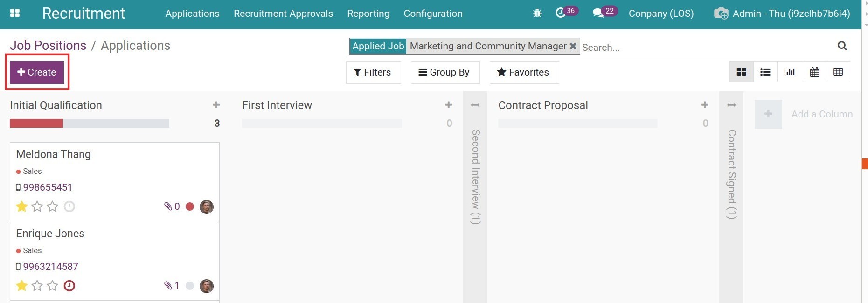Image resolution: width=868 pixels, height=303 pixels.
Task: Click Meldona Thang's avatar picture
Action: coord(207,207)
